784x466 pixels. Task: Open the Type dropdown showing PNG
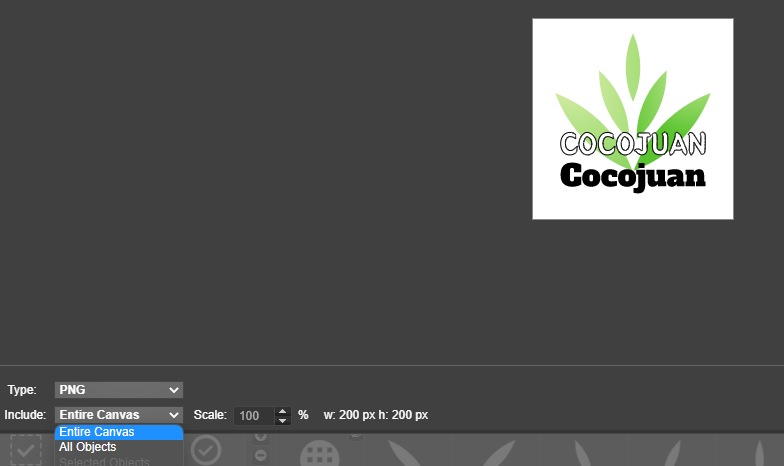pyautogui.click(x=118, y=390)
